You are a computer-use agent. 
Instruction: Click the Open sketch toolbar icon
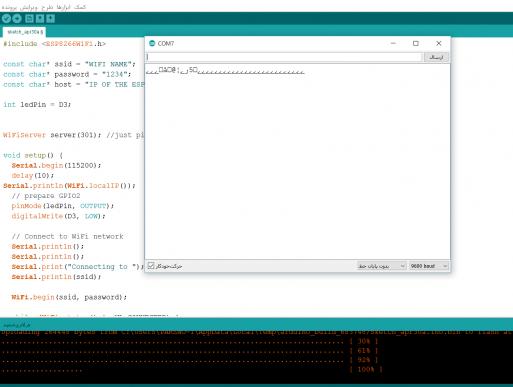pyautogui.click(x=40, y=19)
